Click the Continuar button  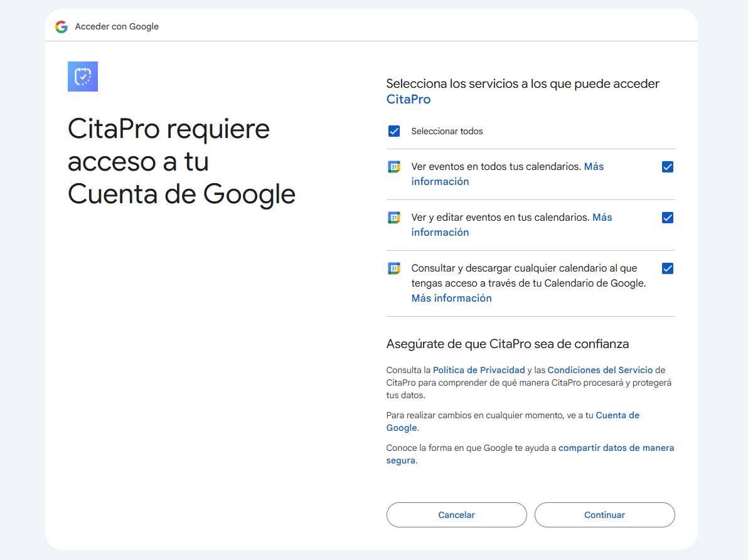coord(604,515)
